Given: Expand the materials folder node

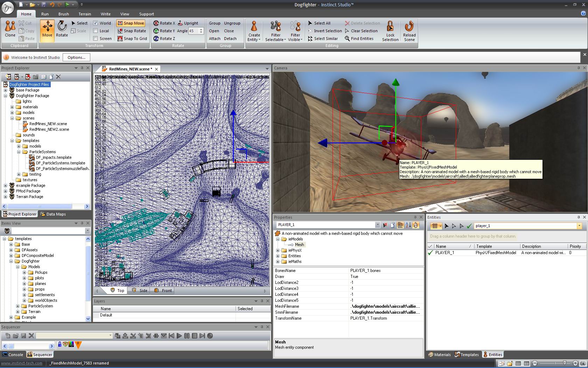Looking at the screenshot, I should coord(12,107).
